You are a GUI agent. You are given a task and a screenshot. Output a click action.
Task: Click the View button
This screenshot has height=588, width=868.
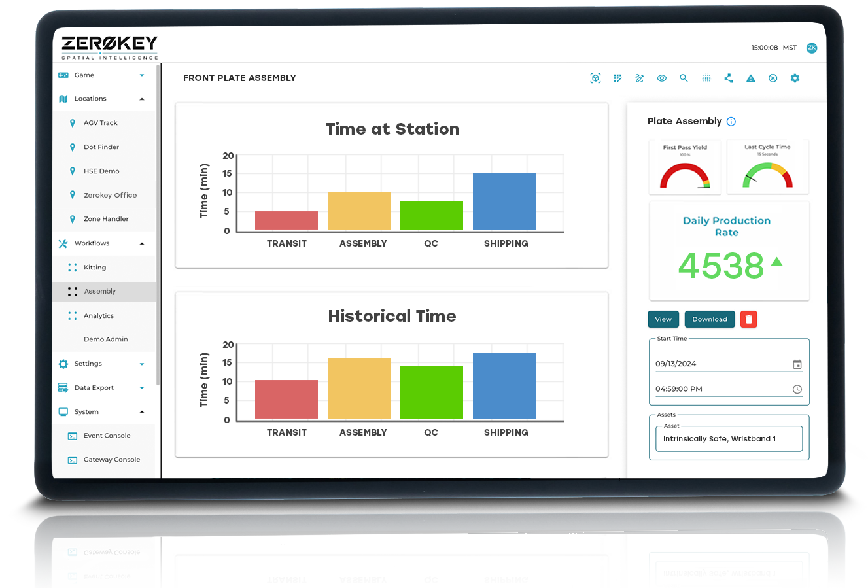point(663,319)
